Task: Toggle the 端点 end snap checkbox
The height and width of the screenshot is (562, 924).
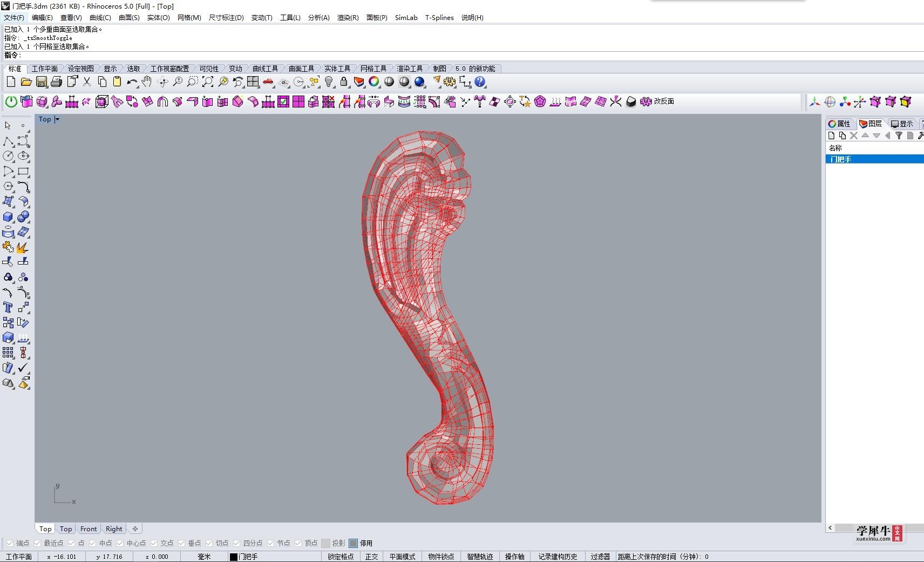Action: coord(10,543)
